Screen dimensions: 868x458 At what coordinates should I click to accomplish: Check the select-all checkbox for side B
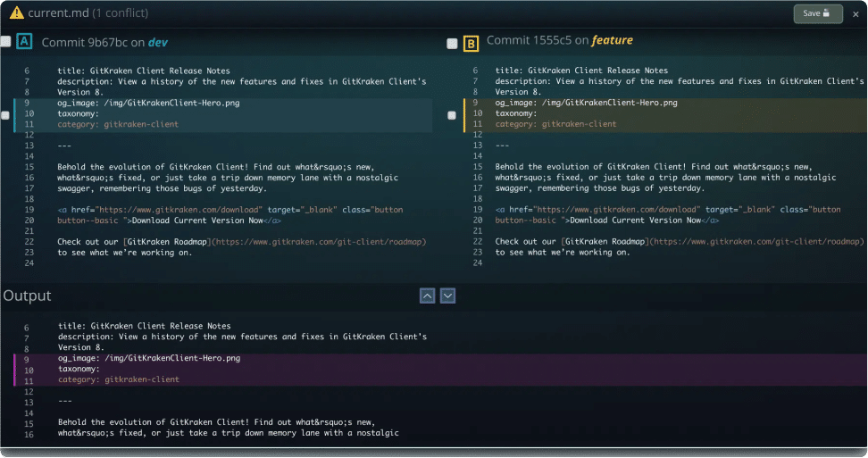click(x=452, y=44)
